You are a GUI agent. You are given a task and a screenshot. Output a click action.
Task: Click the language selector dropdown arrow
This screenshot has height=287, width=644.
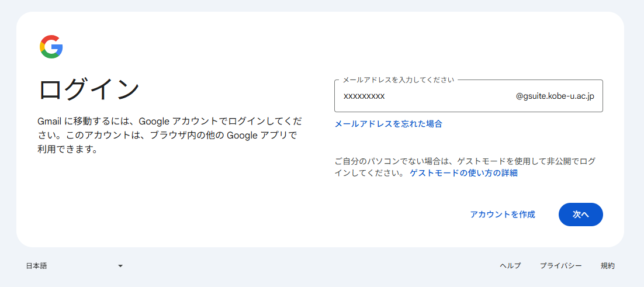click(120, 266)
